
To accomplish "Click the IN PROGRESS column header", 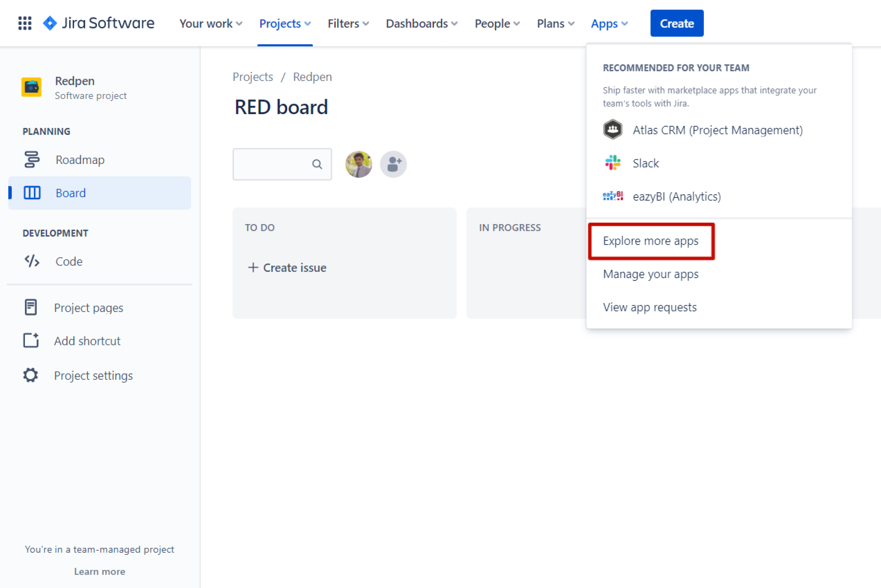I will click(509, 227).
